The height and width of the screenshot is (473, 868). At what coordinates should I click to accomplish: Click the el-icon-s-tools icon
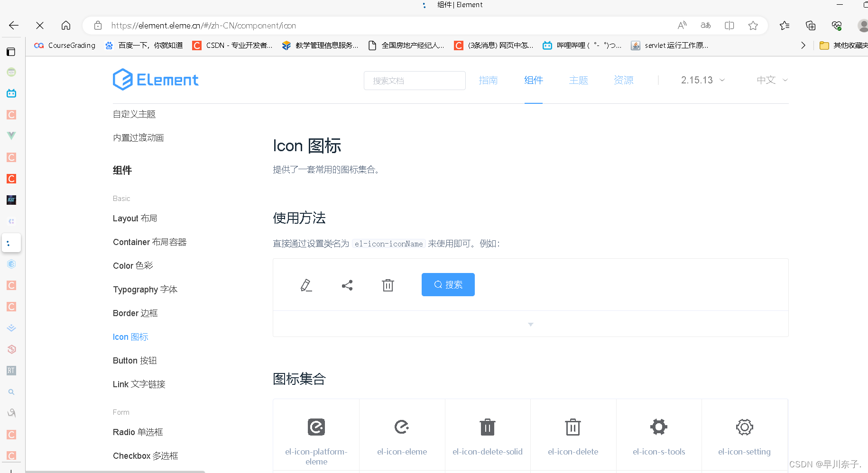[x=658, y=427]
